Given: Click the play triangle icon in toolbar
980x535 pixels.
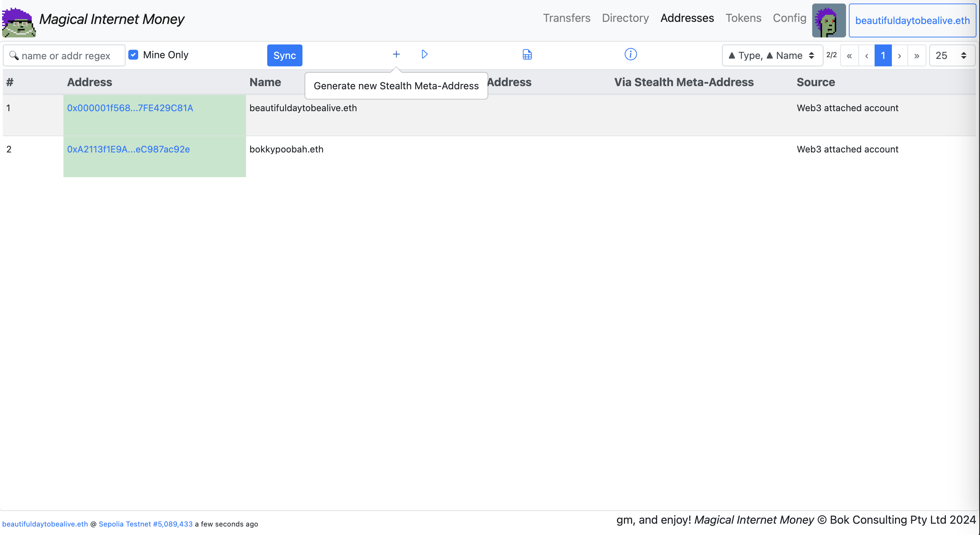Looking at the screenshot, I should (424, 54).
